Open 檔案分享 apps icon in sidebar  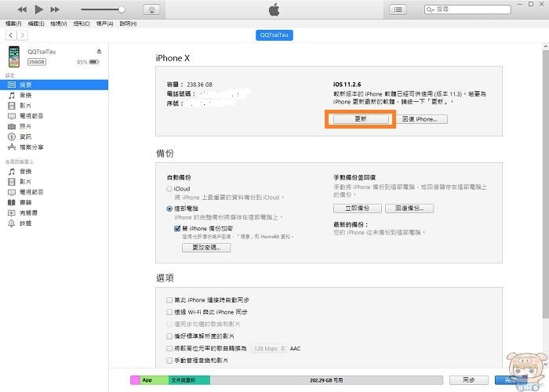[x=12, y=147]
